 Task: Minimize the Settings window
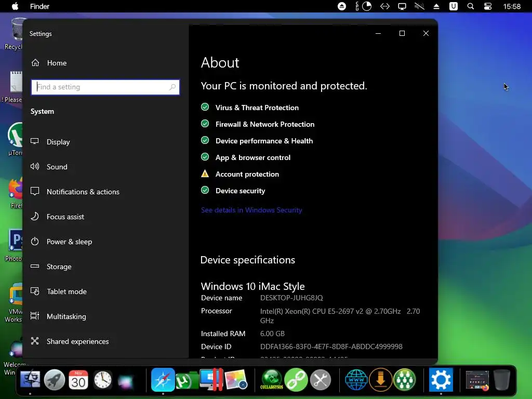tap(378, 33)
